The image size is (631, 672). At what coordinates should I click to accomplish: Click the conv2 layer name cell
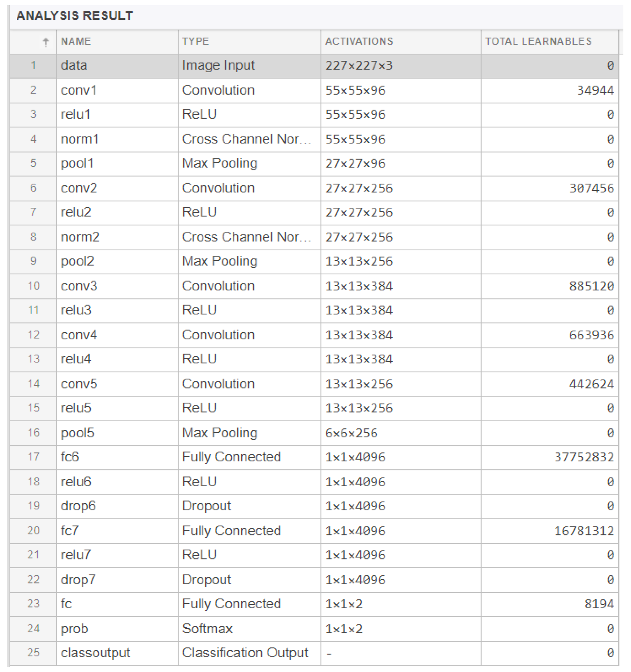(79, 188)
